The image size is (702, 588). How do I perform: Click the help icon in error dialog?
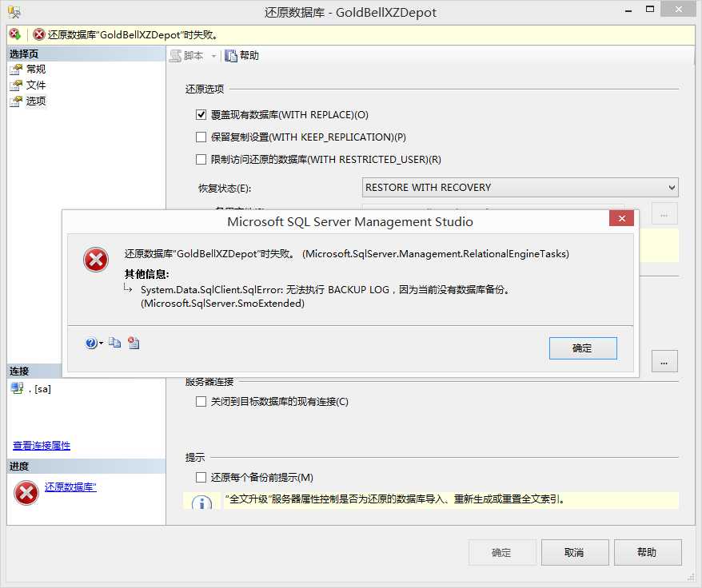click(x=91, y=344)
